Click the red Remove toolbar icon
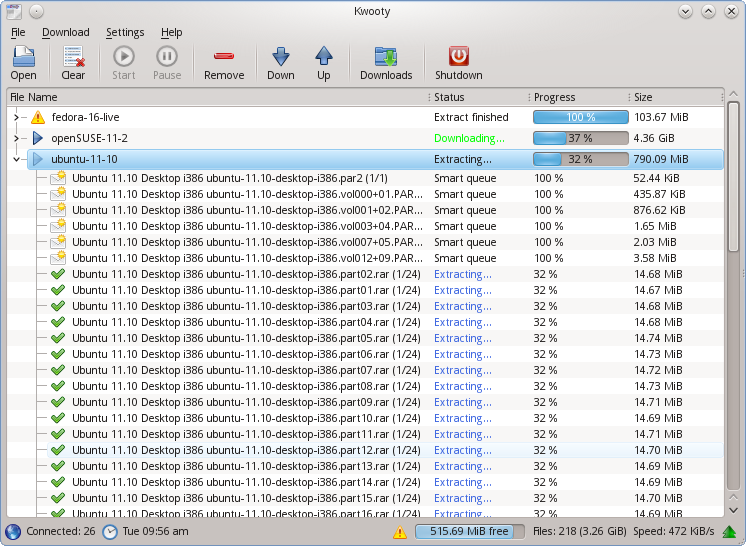Screen dimensions: 746x546 (224, 57)
